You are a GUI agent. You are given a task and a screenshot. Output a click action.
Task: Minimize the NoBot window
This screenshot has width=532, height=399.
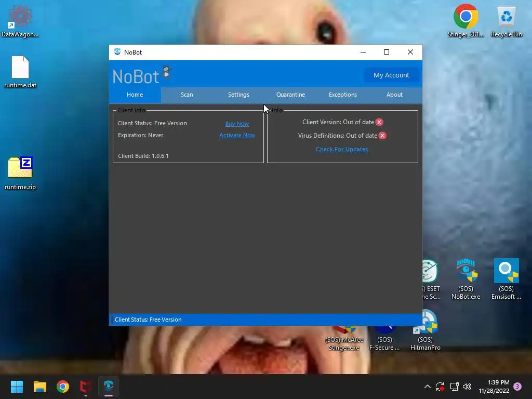coord(363,52)
